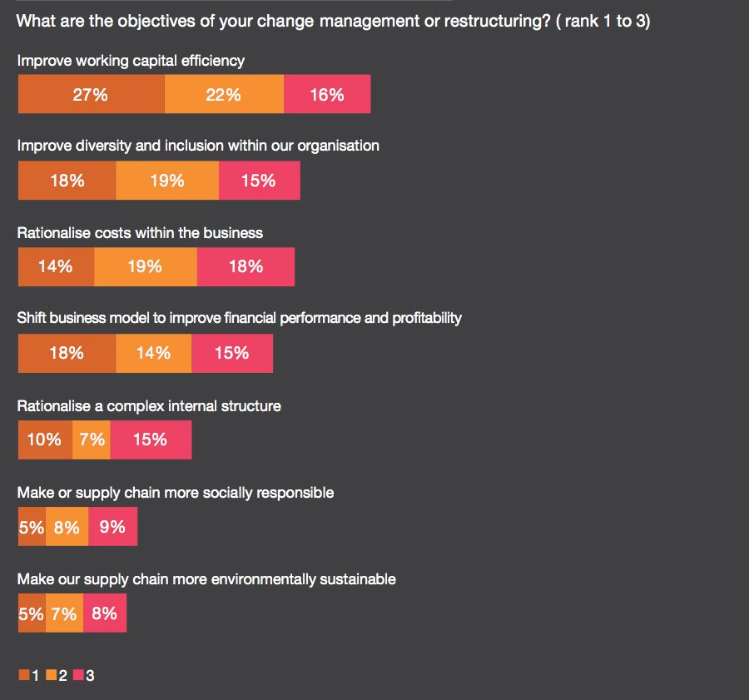Click the 9% socially responsible segment
The width and height of the screenshot is (749, 700).
112,527
